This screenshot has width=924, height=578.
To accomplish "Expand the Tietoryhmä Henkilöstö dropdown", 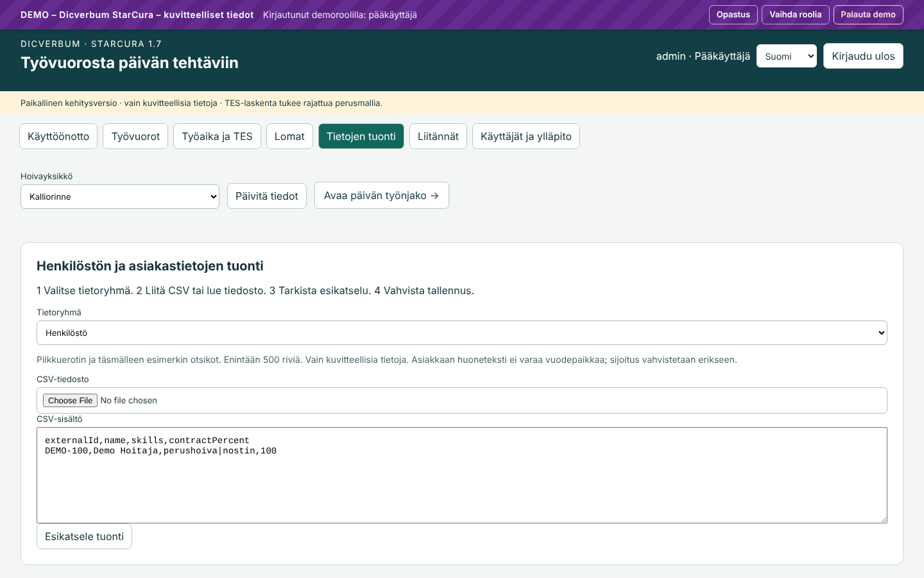I will pos(462,333).
